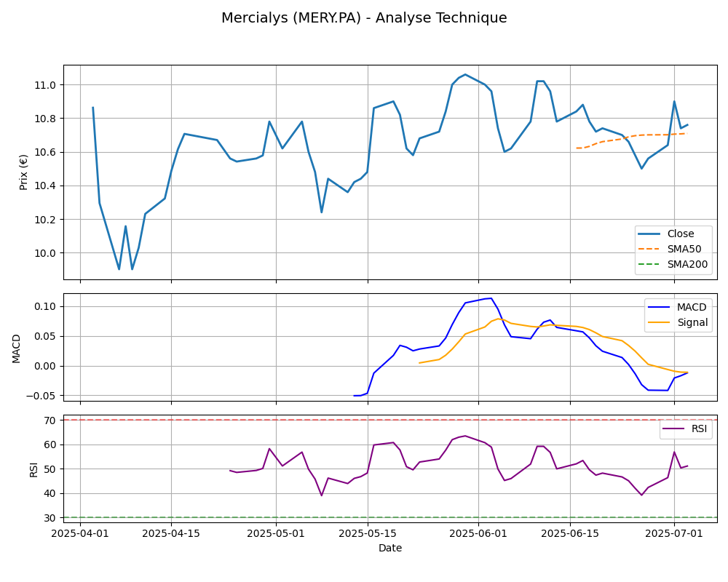Click the 60 RSI tick label

tap(50, 445)
